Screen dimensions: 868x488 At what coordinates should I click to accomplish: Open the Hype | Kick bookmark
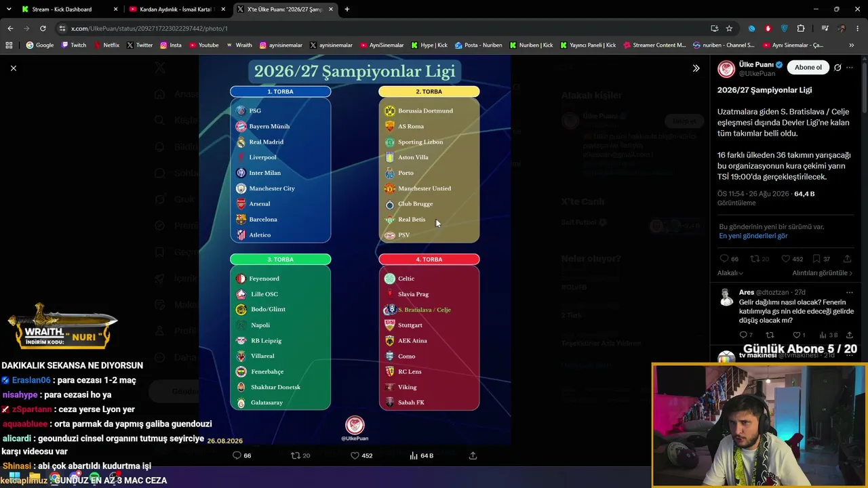pyautogui.click(x=429, y=45)
